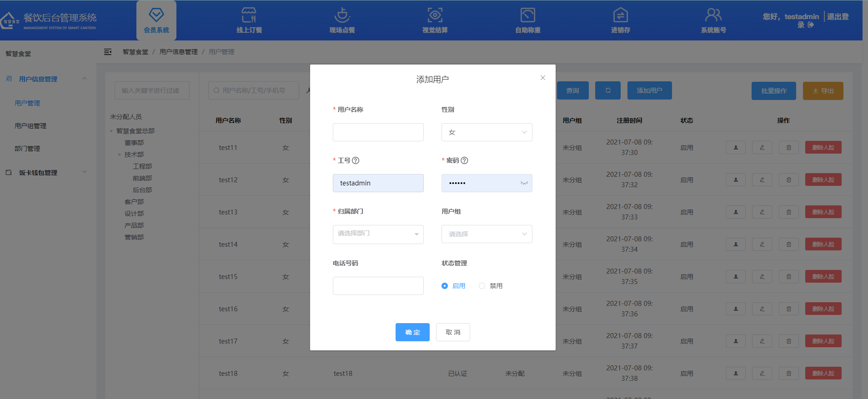Open the 视觉结算 camera icon module

point(435,20)
